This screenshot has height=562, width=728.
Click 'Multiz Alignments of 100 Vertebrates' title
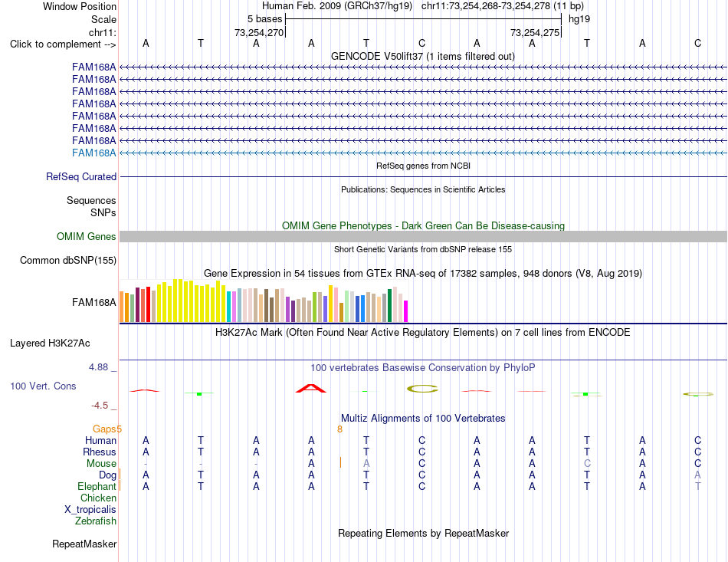(x=423, y=418)
